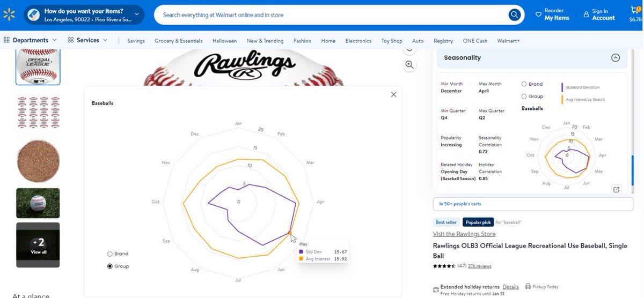Select the baseball on grass thumbnail
This screenshot has width=644, height=298.
[38, 203]
